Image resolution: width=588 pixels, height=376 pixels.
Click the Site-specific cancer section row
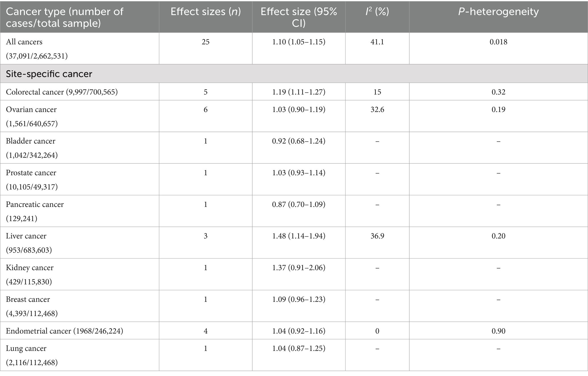pyautogui.click(x=294, y=74)
